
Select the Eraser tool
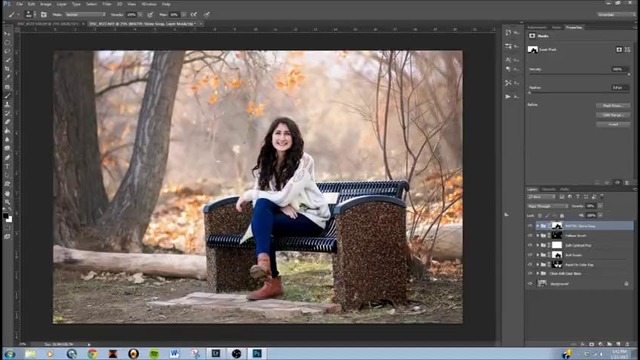(7, 122)
